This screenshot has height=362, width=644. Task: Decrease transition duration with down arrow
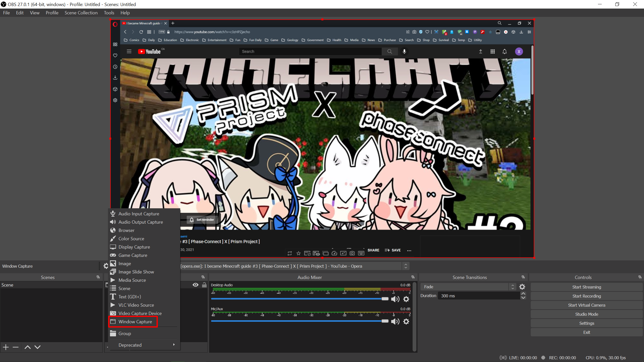pyautogui.click(x=523, y=298)
